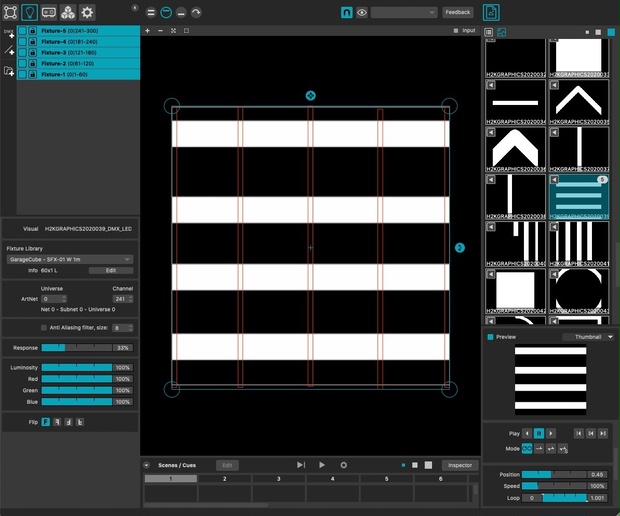Select cue column 2 in Scenes

tap(225, 478)
